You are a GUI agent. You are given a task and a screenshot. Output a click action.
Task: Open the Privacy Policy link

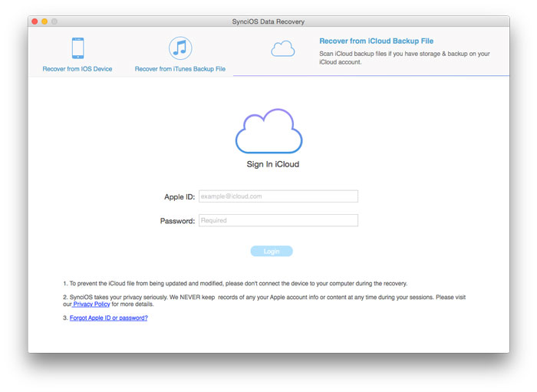[91, 304]
